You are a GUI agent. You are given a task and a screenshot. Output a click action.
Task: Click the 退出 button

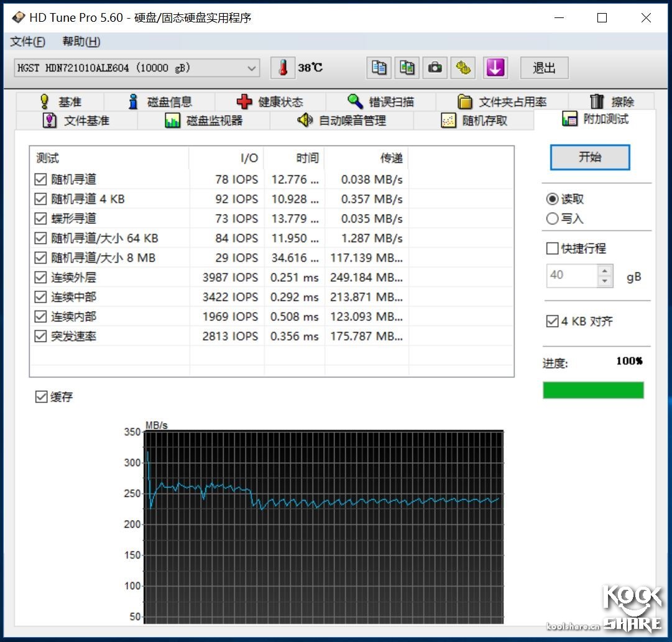(x=544, y=68)
